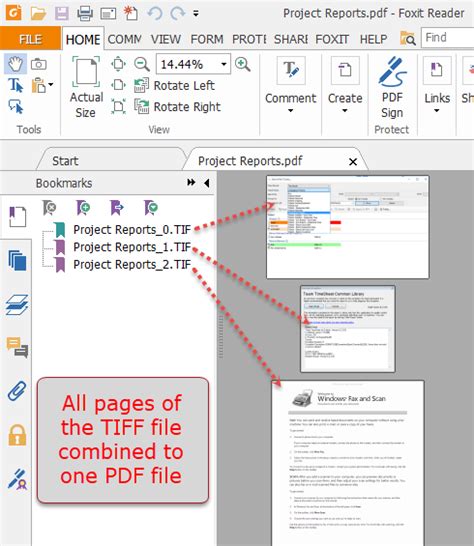Screen dimensions: 474x546
Task: Switch to the COMMENT ribbon tab
Action: pyautogui.click(x=124, y=39)
